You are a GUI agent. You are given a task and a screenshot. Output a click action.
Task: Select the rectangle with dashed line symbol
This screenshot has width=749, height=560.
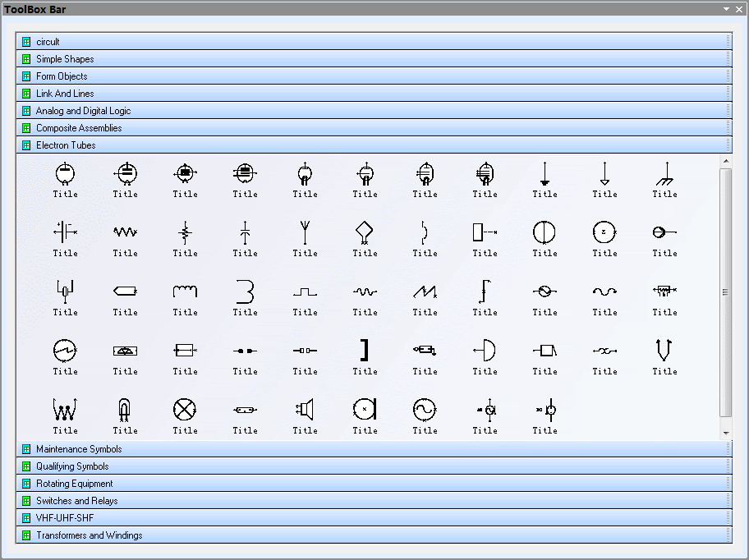pos(485,232)
